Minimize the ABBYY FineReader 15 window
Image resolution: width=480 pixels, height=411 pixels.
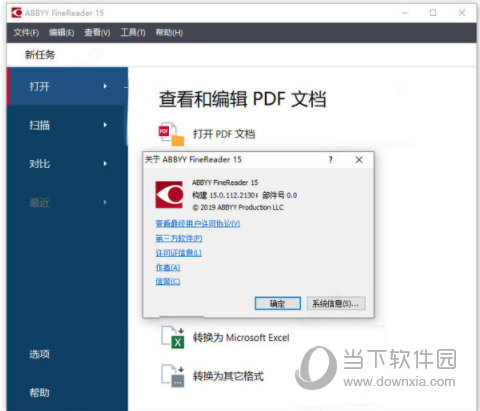[405, 13]
